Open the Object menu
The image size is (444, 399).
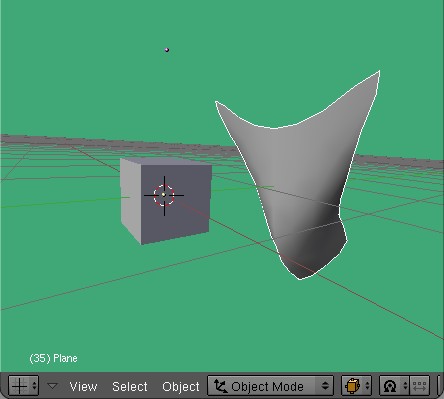[x=181, y=387]
